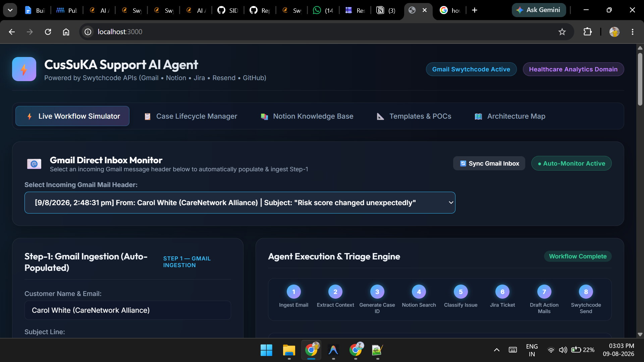Click the STEP 1 — GMAIL INGESTION label
This screenshot has height=362, width=644.
click(x=187, y=262)
